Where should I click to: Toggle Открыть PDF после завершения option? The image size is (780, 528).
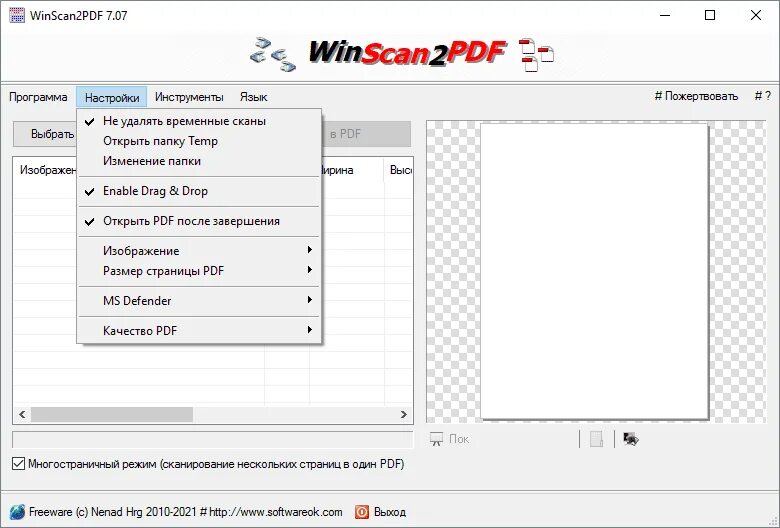198,221
